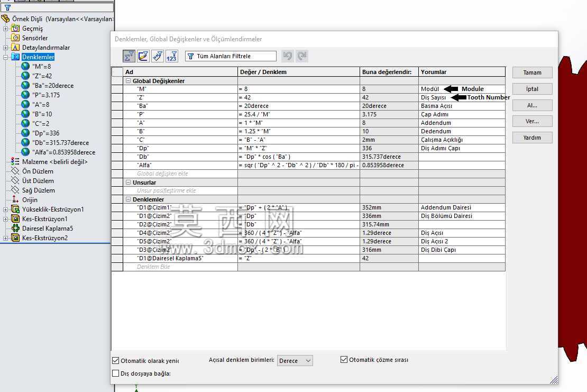Expand the Geçmiş tree node

6,29
